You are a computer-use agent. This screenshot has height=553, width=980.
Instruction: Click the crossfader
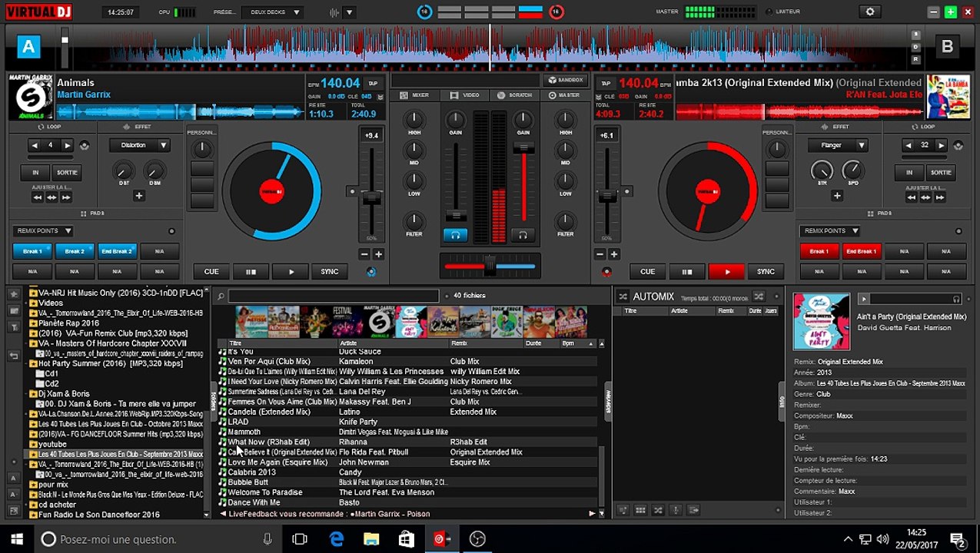(490, 267)
